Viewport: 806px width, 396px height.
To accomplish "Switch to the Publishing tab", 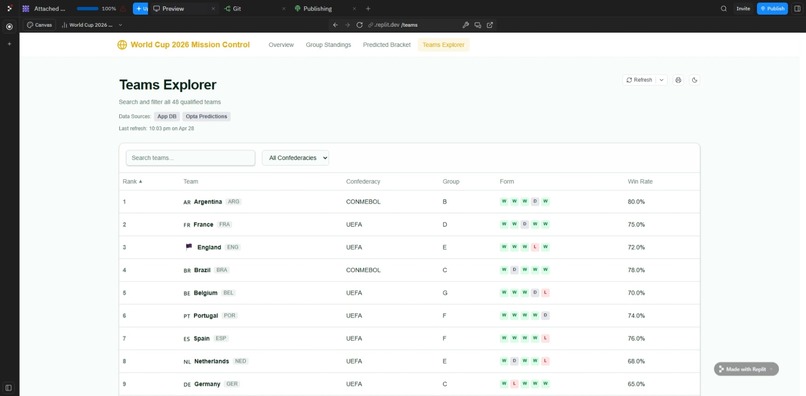I will (x=317, y=9).
